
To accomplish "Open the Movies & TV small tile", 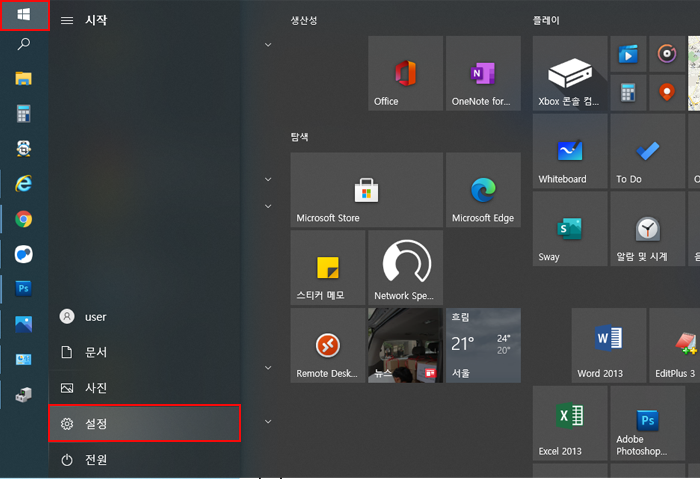I will click(x=628, y=54).
